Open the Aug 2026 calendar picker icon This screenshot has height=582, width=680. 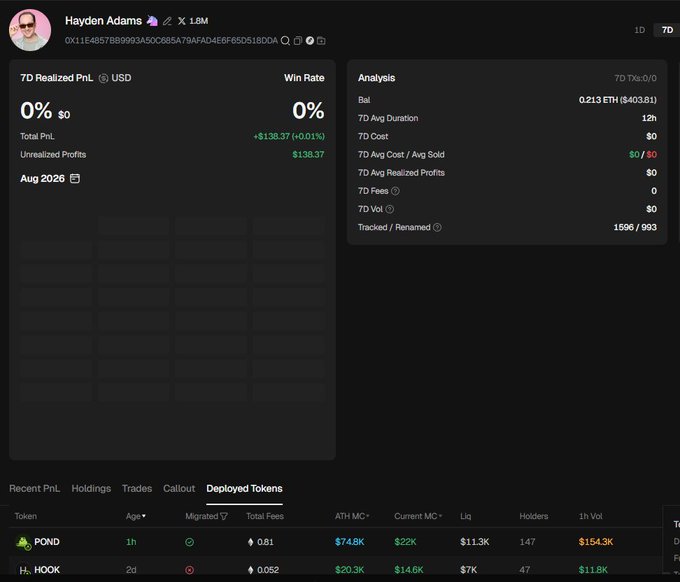point(75,178)
